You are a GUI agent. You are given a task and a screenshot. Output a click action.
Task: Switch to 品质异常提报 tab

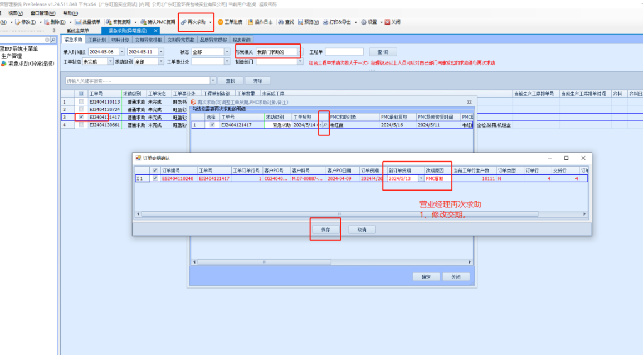point(213,40)
